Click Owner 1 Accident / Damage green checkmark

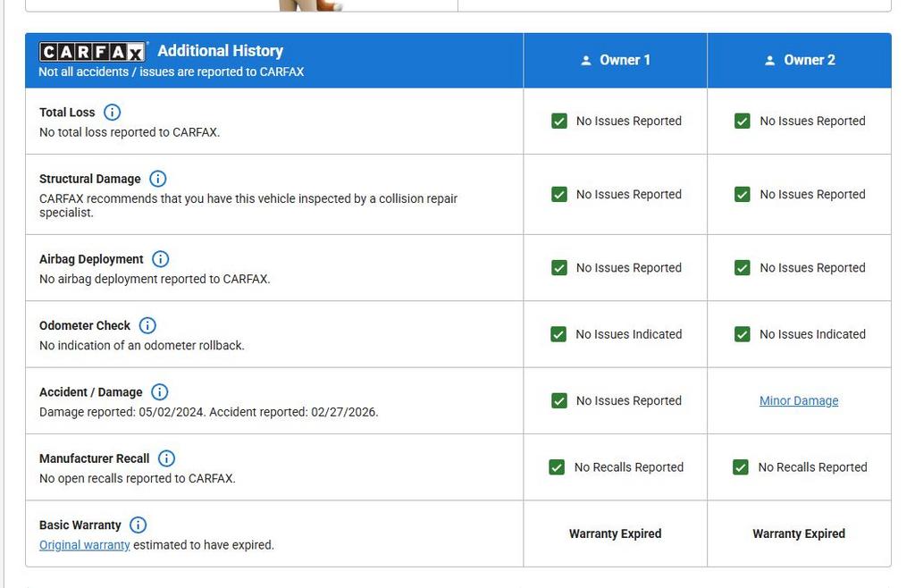click(x=559, y=400)
